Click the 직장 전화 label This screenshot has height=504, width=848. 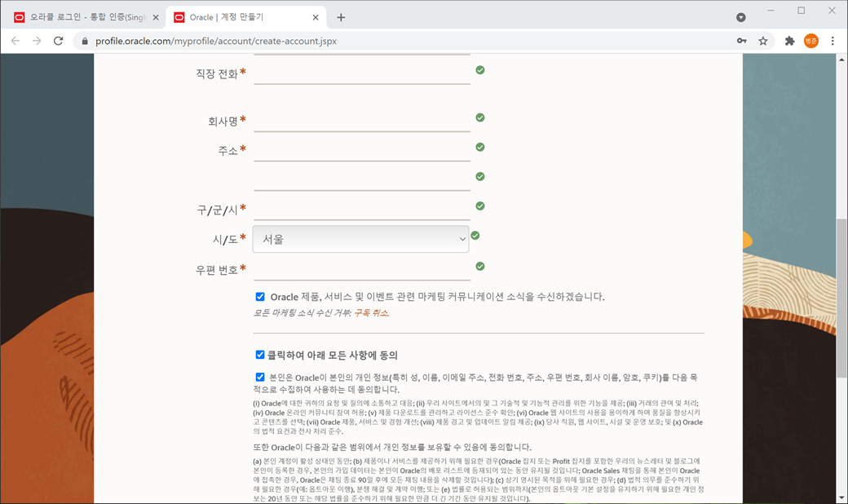click(217, 73)
